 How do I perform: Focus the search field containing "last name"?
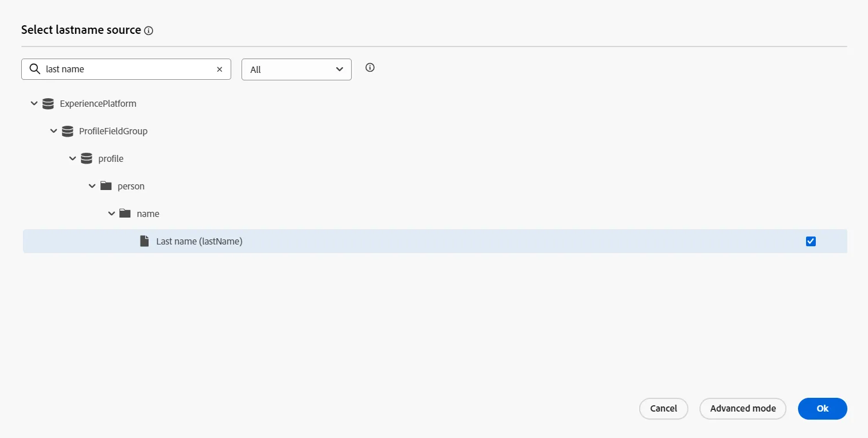click(x=126, y=69)
